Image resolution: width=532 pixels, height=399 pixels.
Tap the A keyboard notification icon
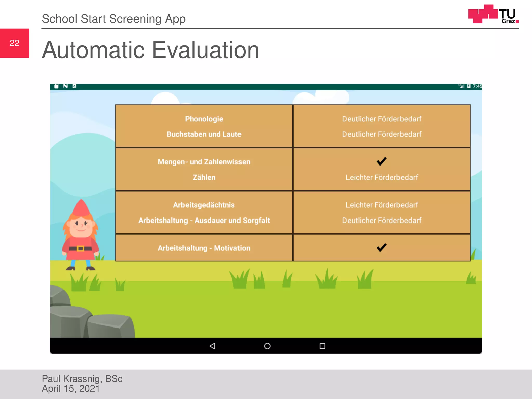point(74,86)
